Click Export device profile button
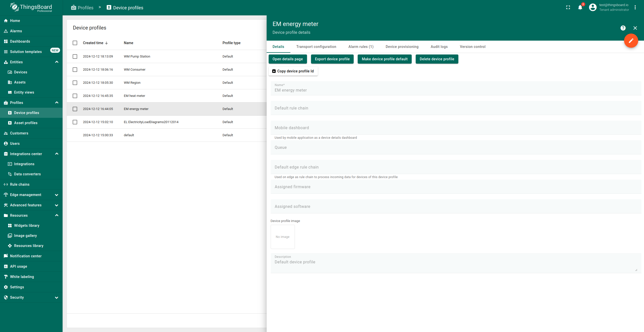644x332 pixels. 332,59
